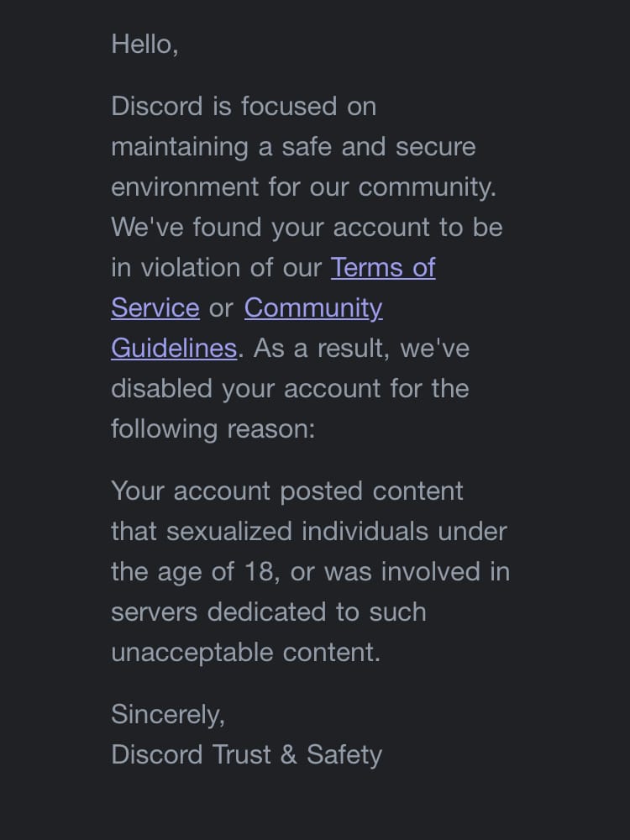Click the line "maintaining a safe and secure"
Screen dimensions: 630x840
click(x=293, y=147)
